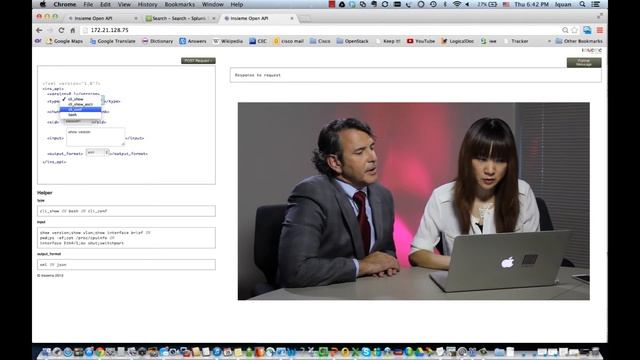The width and height of the screenshot is (640, 360).
Task: Open the Answers bookmark
Action: [193, 41]
